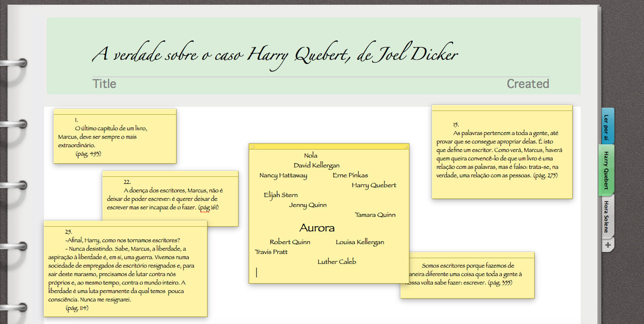644x324 pixels.
Task: Click the top-right corner control of names note
Action: click(406, 147)
